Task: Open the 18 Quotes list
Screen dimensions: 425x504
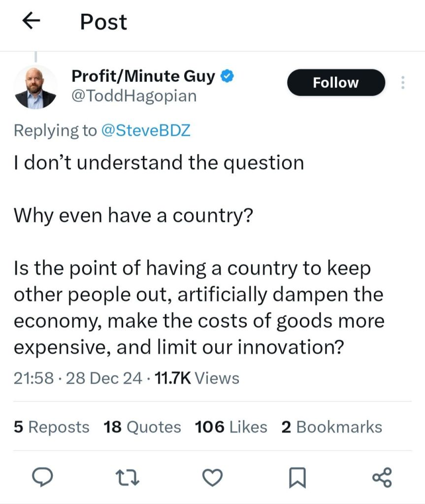Action: (142, 427)
